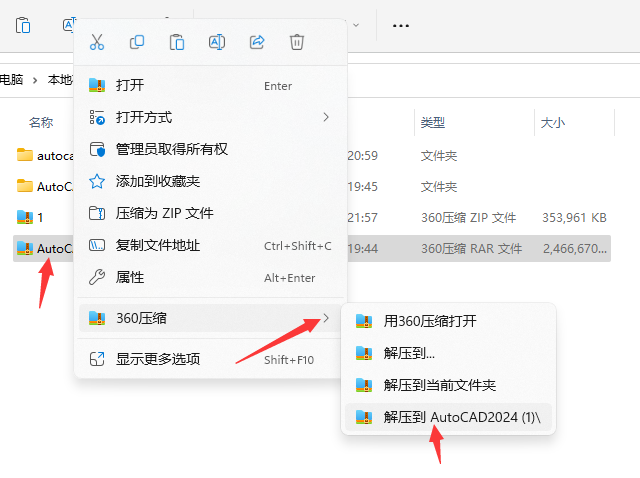This screenshot has width=640, height=478.
Task: Select 解压到当前文件夹
Action: (x=448, y=385)
